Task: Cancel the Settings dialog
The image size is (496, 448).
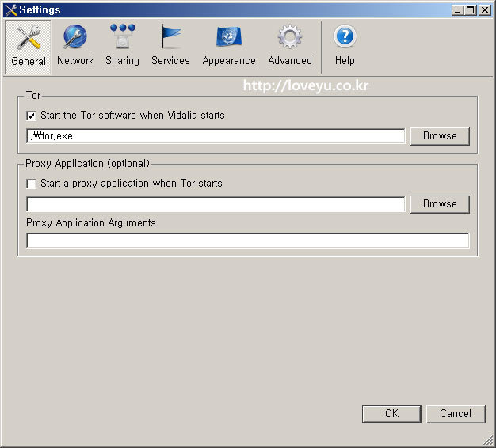Action: [456, 414]
